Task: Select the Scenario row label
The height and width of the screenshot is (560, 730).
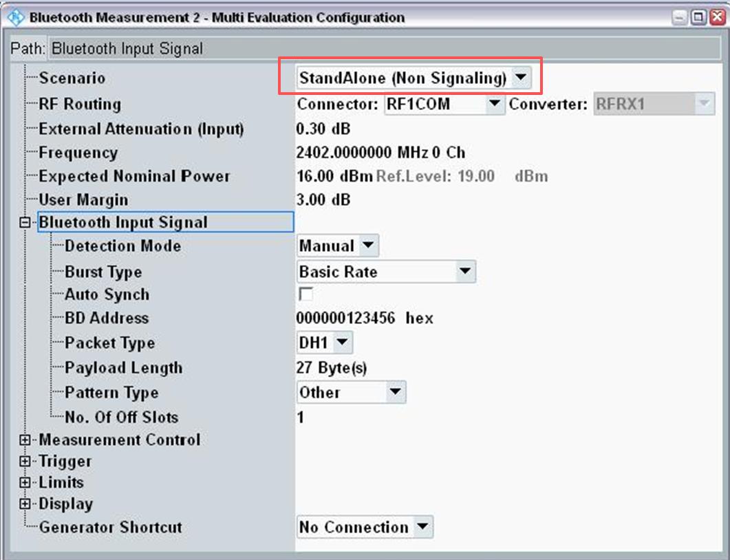Action: (x=72, y=78)
